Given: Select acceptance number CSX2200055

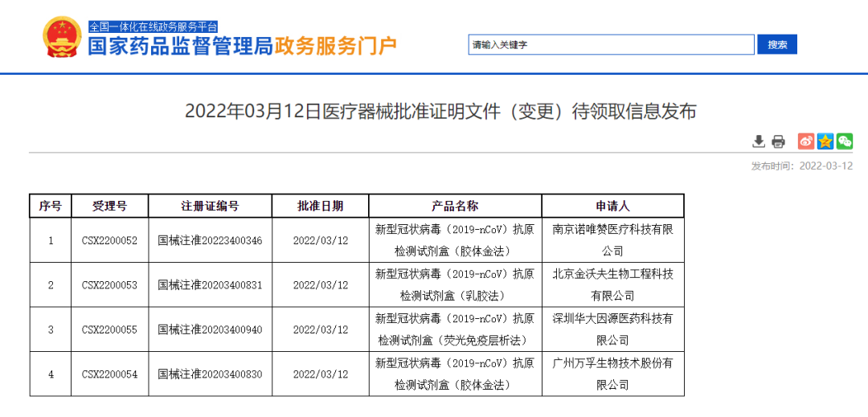Looking at the screenshot, I should pos(109,329).
